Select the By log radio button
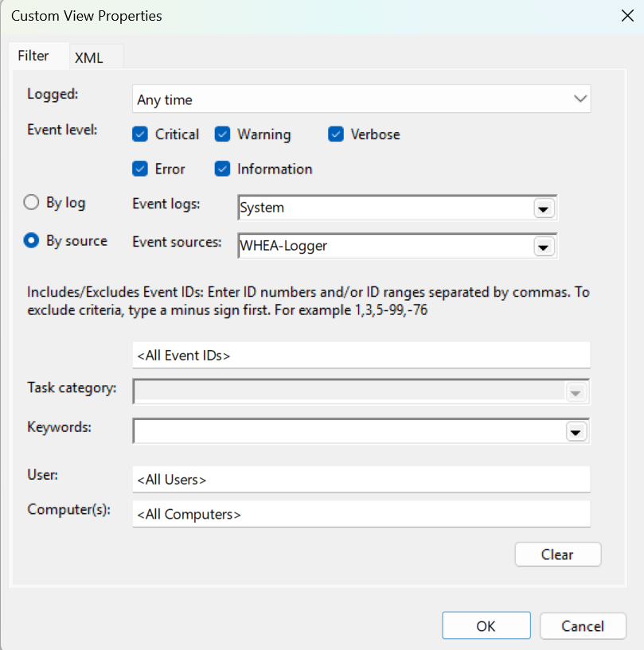The image size is (644, 650). (31, 202)
